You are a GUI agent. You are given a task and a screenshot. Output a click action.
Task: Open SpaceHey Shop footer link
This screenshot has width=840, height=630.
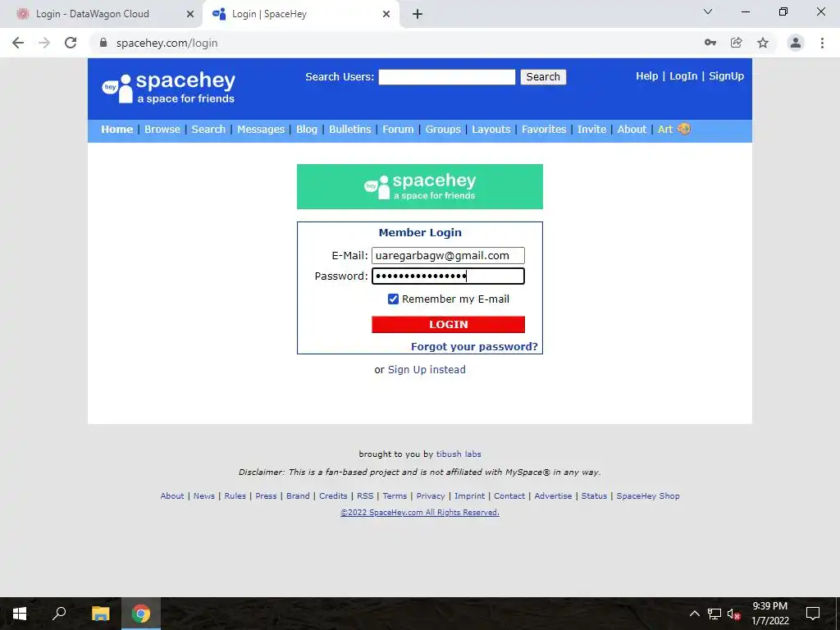pos(648,496)
